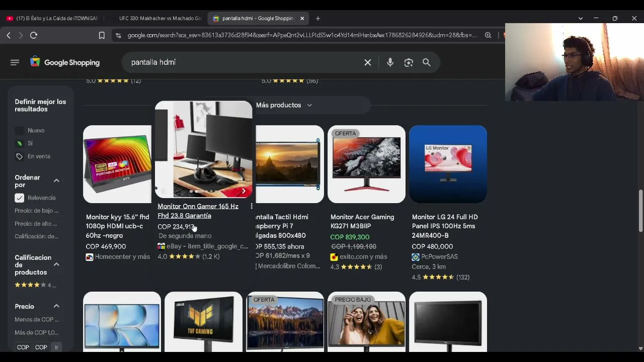Click the minimum COP price field
Viewport: 644px width, 362px height.
point(23,347)
